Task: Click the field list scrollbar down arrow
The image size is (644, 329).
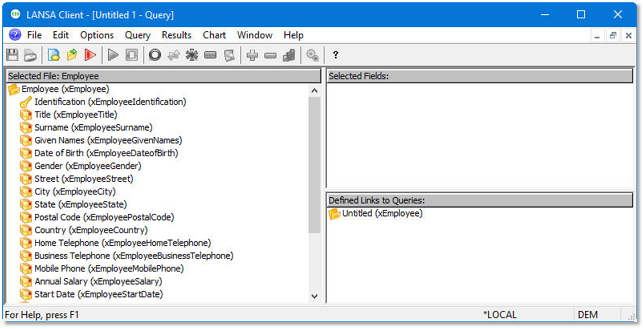Action: coord(315,296)
